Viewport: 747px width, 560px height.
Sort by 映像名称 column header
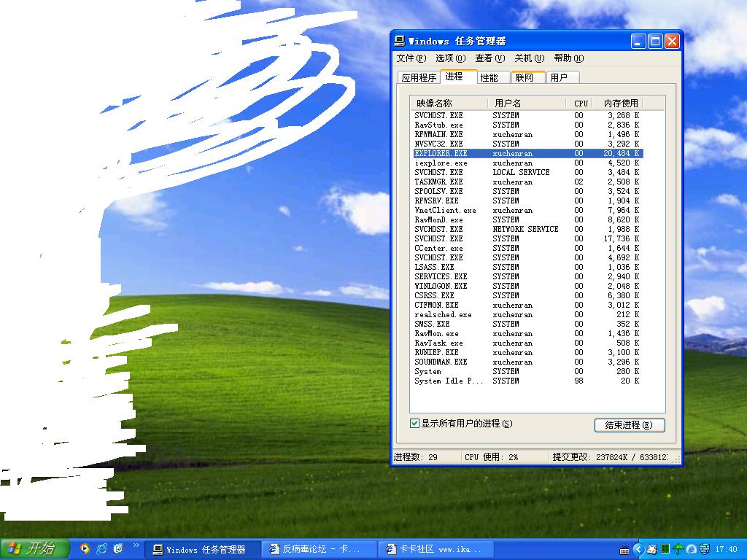coord(449,104)
